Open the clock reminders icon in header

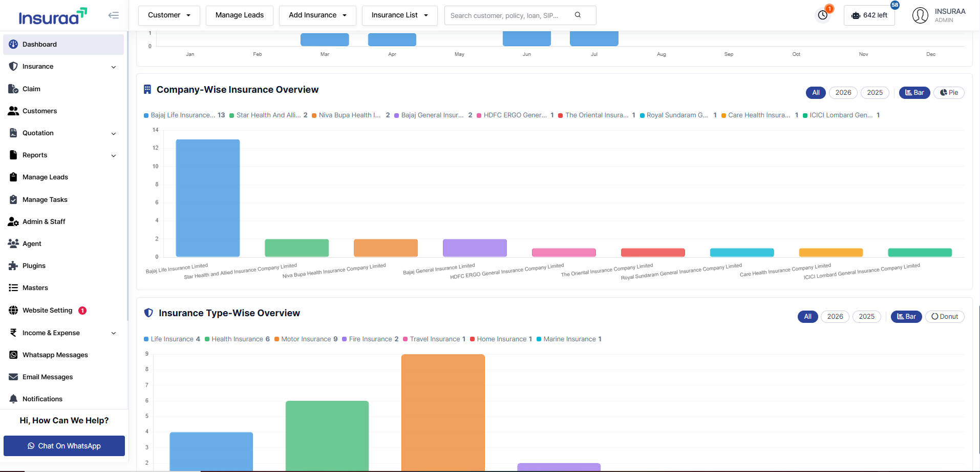coord(823,15)
